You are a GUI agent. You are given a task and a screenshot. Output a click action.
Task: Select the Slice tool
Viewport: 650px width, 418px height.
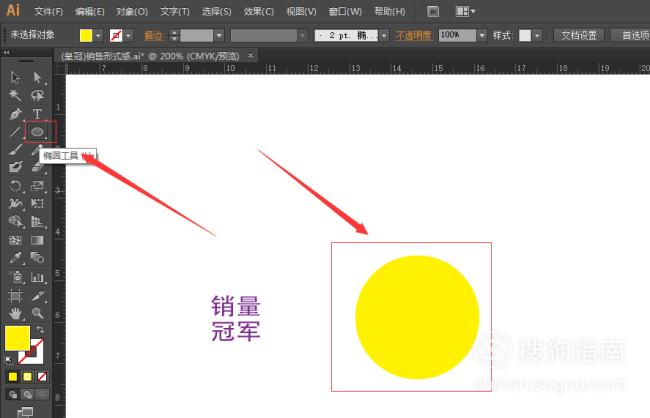(37, 295)
